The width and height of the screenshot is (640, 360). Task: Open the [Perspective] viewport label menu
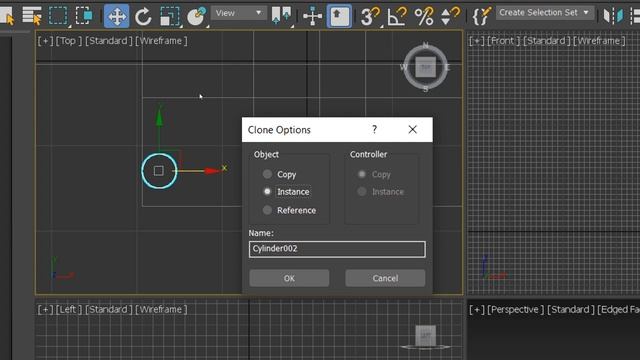click(516, 309)
